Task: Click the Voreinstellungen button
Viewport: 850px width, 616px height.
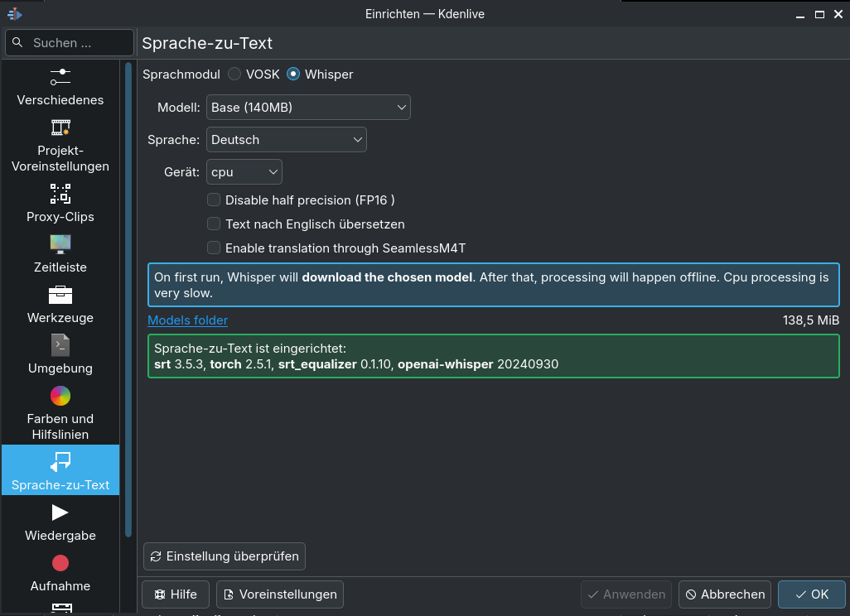Action: coord(280,594)
